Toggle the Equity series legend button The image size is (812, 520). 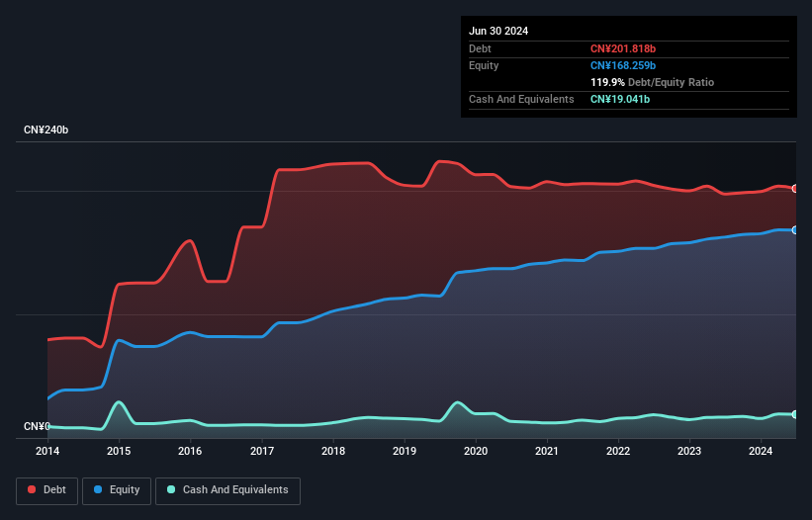tap(117, 490)
